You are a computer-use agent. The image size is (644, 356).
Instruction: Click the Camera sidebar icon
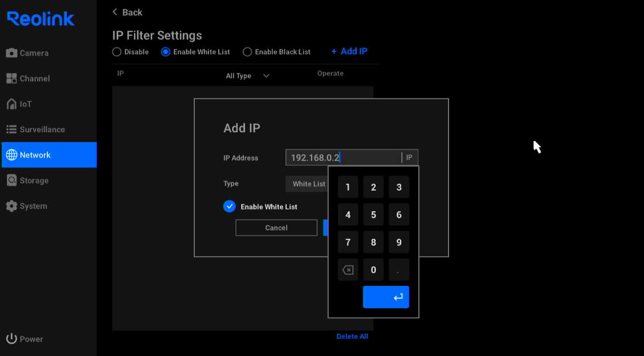point(11,53)
